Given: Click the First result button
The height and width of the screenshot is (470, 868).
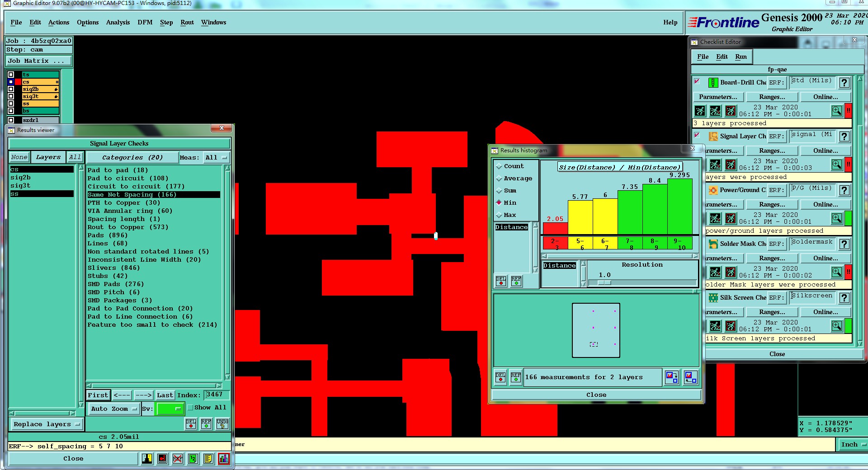Looking at the screenshot, I should click(98, 395).
